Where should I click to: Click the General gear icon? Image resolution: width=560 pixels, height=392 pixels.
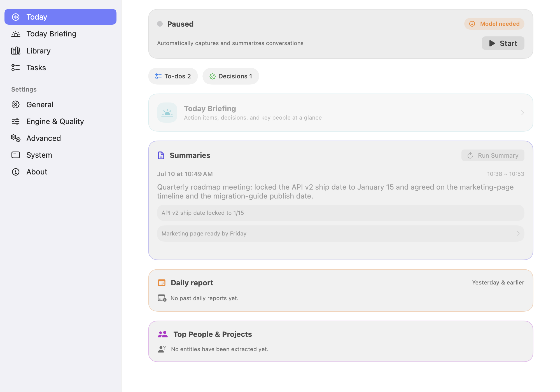tap(16, 104)
